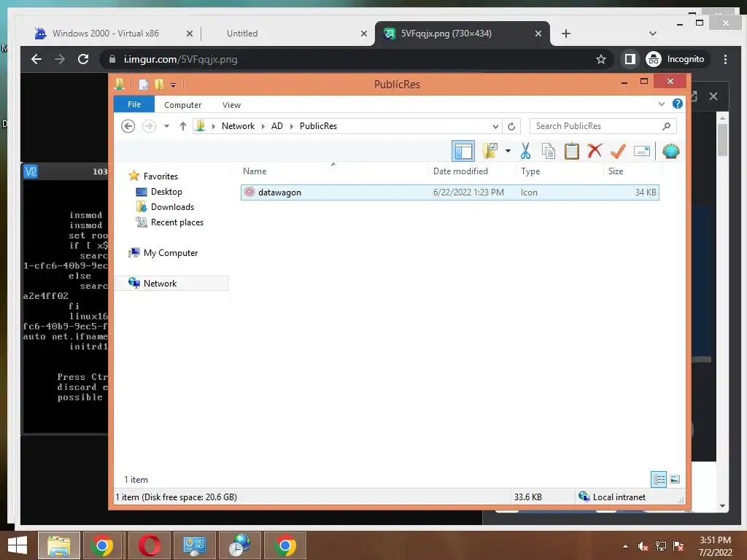Click the Cut scissors icon in toolbar

[525, 151]
